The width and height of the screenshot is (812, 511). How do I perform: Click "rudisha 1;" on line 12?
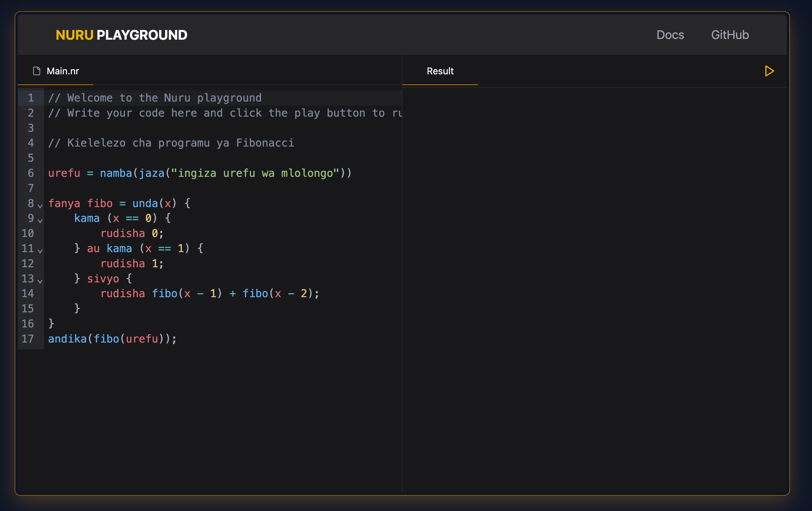click(x=132, y=263)
